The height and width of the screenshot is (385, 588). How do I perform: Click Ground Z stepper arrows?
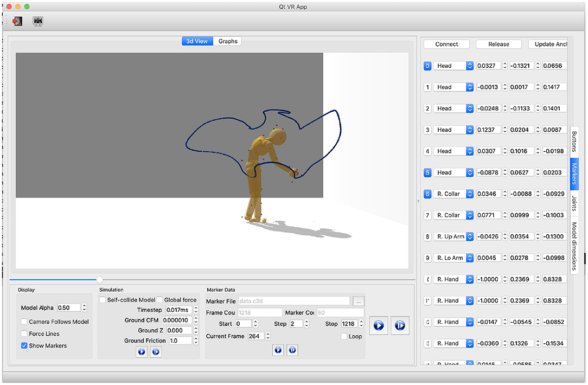coord(195,330)
